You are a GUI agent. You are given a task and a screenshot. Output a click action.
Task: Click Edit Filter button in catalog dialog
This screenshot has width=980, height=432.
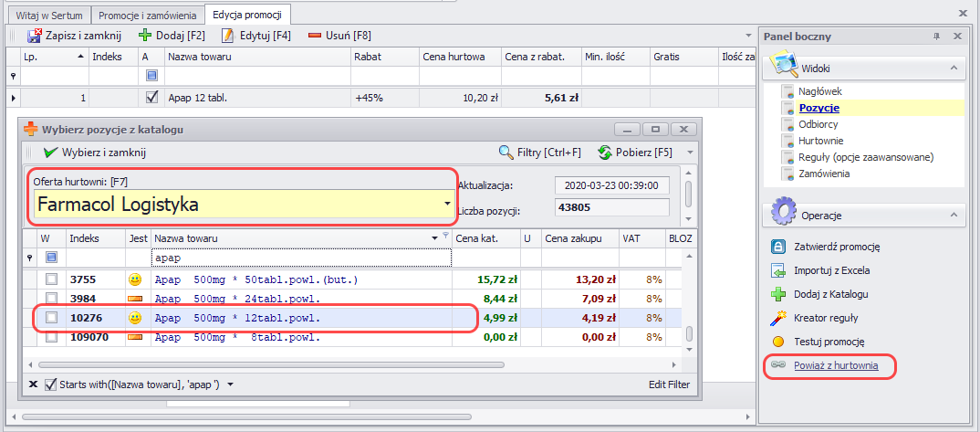coord(668,385)
